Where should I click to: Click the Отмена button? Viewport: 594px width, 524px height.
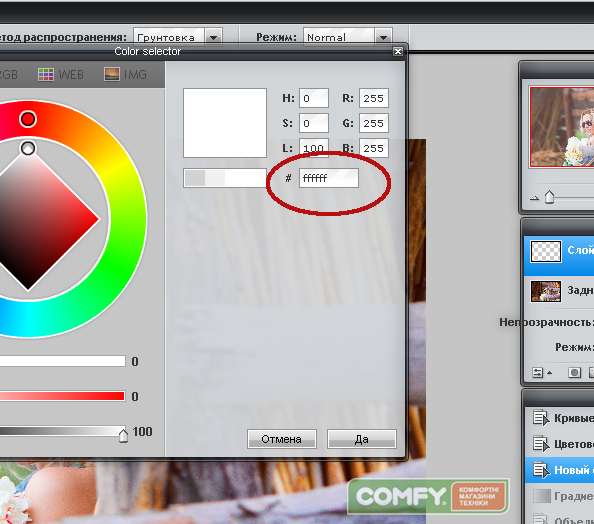(281, 439)
